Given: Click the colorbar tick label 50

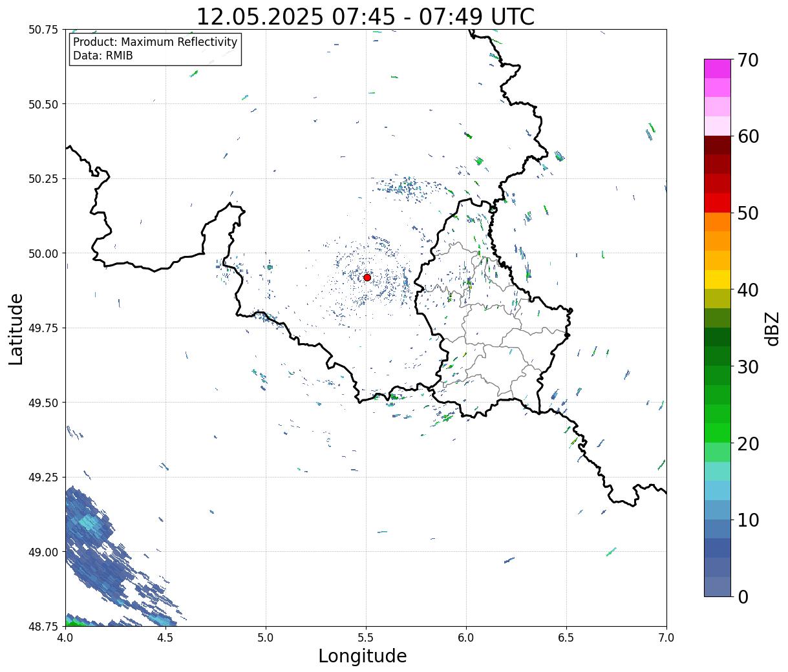Looking at the screenshot, I should coord(749,213).
